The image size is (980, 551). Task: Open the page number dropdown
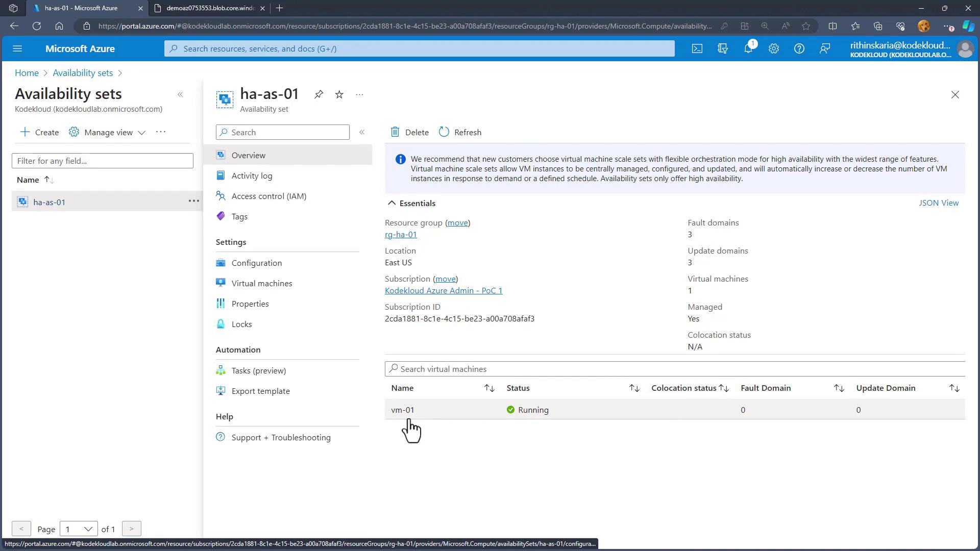point(78,529)
